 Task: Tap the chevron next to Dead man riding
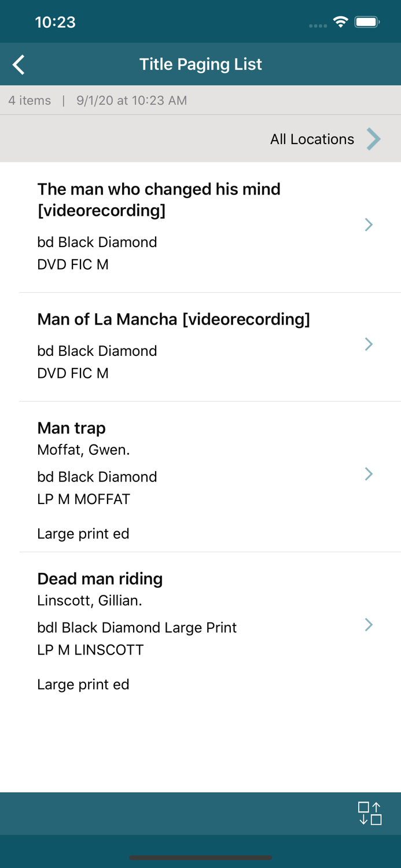[369, 625]
